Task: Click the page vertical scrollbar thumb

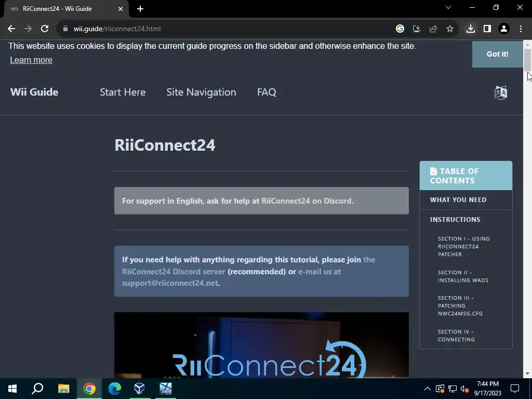Action: click(x=528, y=60)
